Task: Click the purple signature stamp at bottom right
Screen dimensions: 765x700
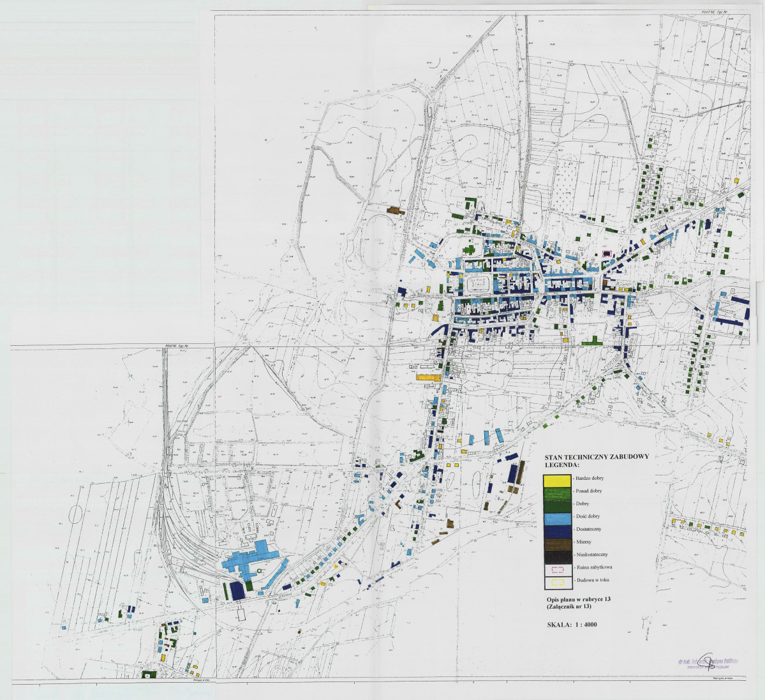Action: point(708,662)
